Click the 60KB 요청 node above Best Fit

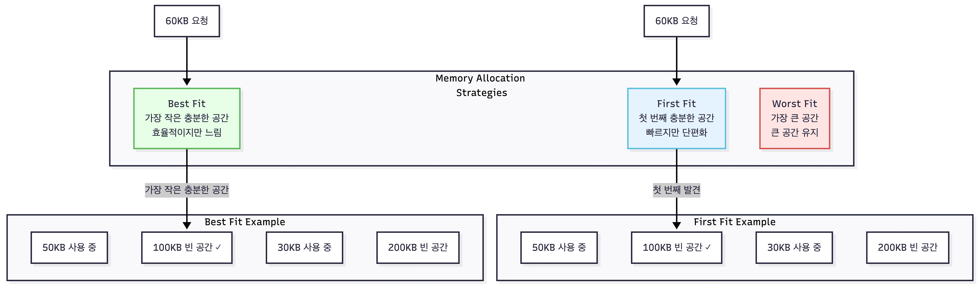187,21
